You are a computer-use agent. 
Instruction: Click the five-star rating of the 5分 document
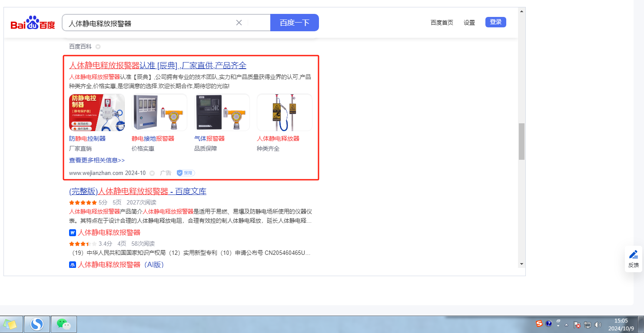83,202
